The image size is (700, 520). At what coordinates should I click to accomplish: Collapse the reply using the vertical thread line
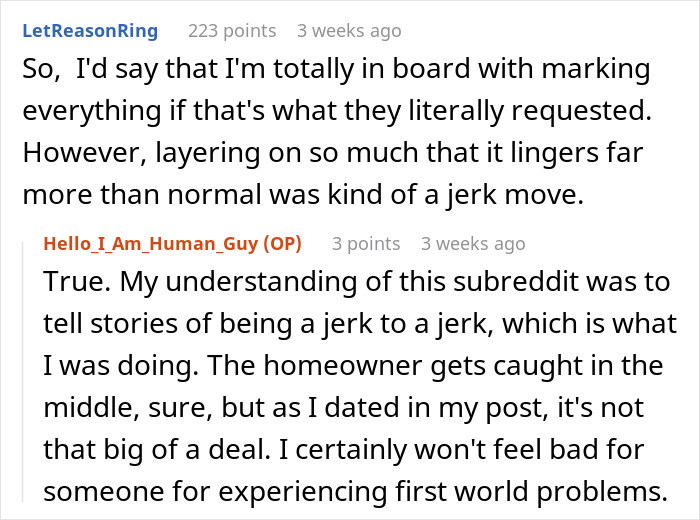tap(23, 371)
